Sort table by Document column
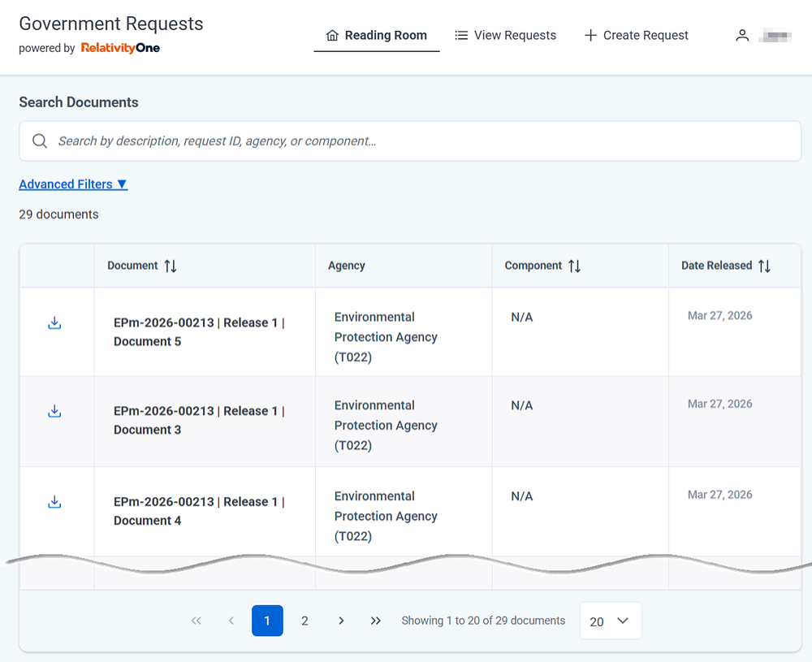The width and height of the screenshot is (812, 662). [x=170, y=266]
